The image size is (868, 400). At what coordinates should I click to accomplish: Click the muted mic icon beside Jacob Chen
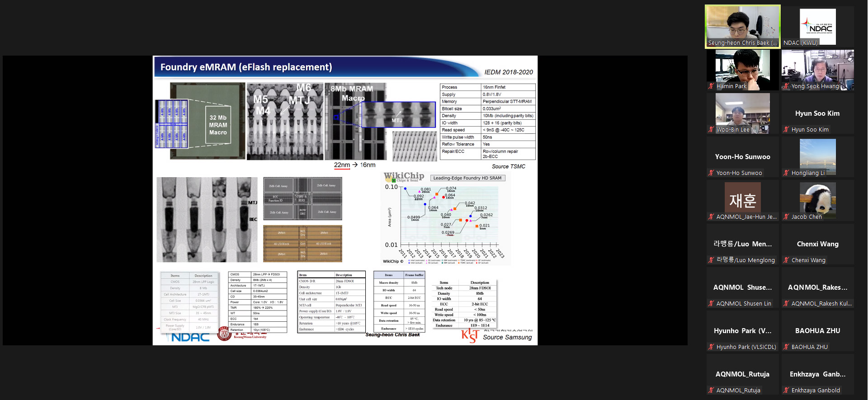(x=787, y=216)
